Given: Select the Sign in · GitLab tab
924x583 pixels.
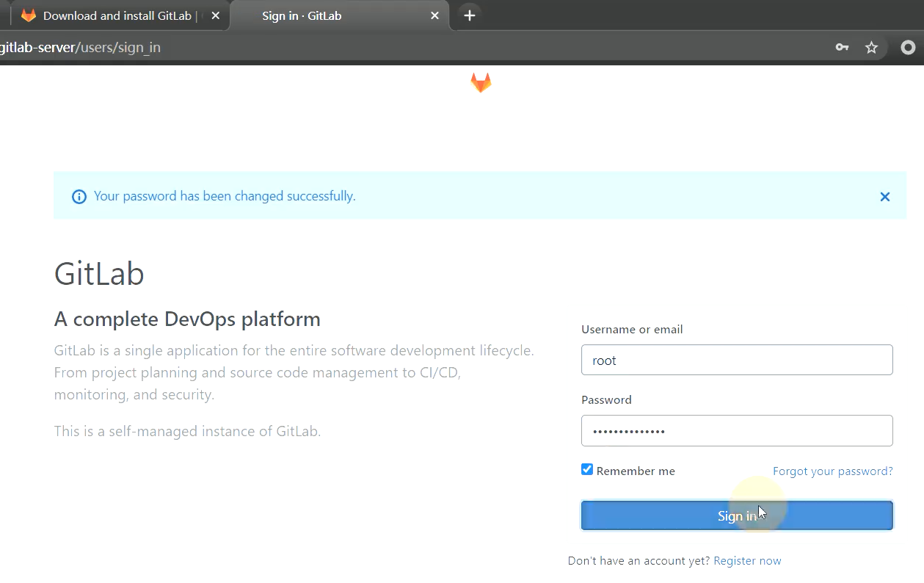Looking at the screenshot, I should click(302, 15).
